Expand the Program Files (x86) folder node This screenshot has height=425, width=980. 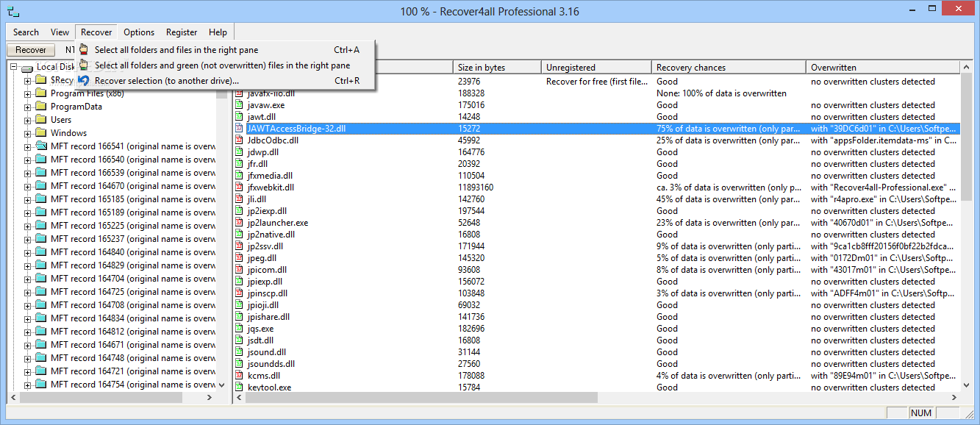28,93
